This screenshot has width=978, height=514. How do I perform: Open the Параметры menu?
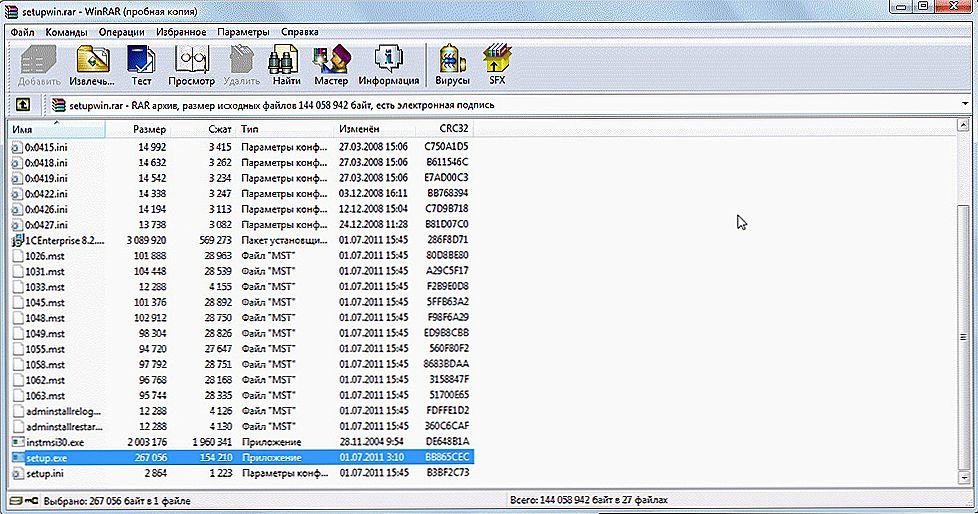(243, 32)
